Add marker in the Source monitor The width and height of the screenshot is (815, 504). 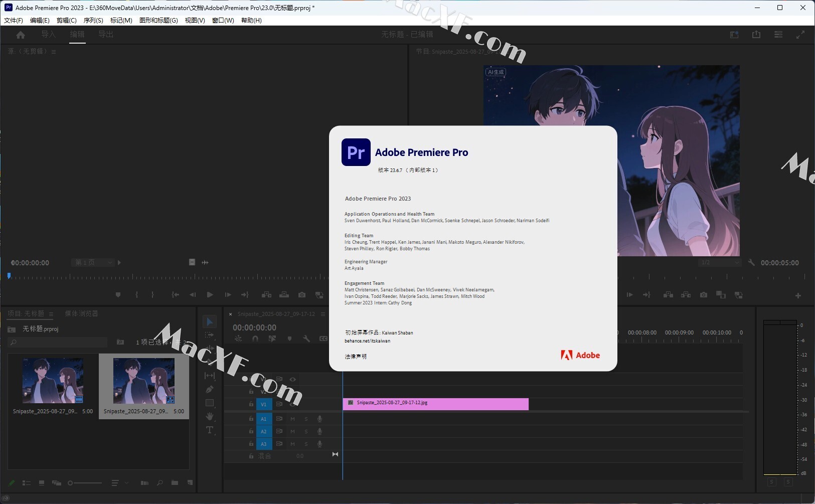(x=118, y=295)
